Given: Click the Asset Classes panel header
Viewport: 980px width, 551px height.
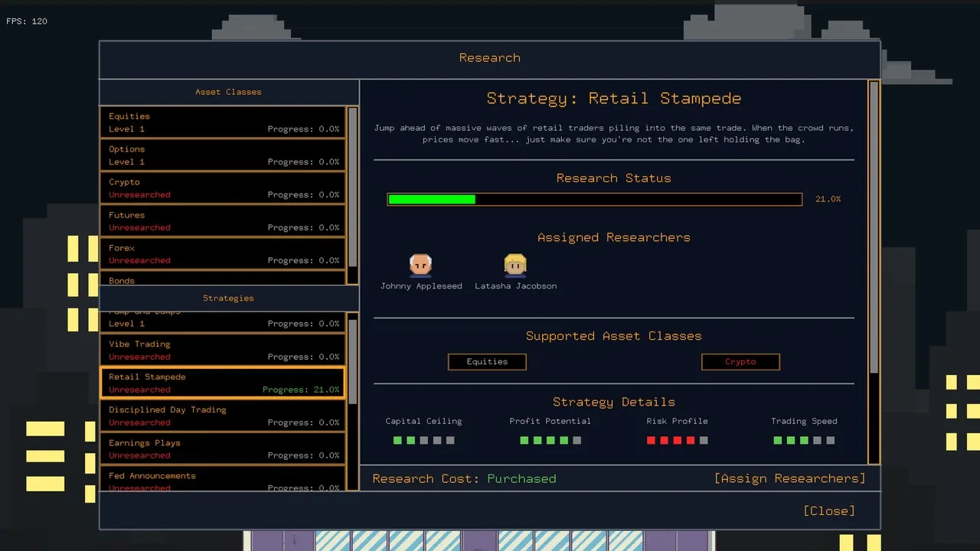Looking at the screenshot, I should pos(229,92).
